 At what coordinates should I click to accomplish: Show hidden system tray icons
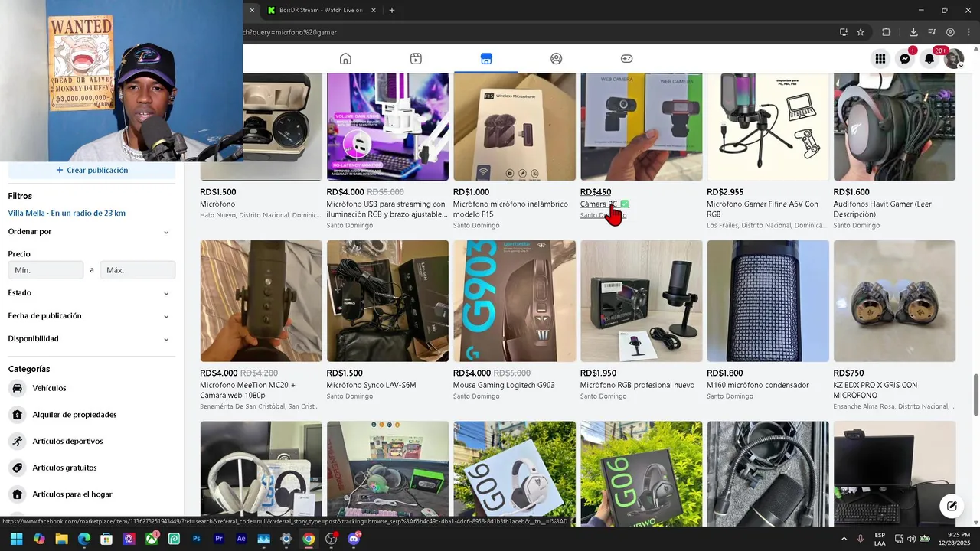point(844,539)
